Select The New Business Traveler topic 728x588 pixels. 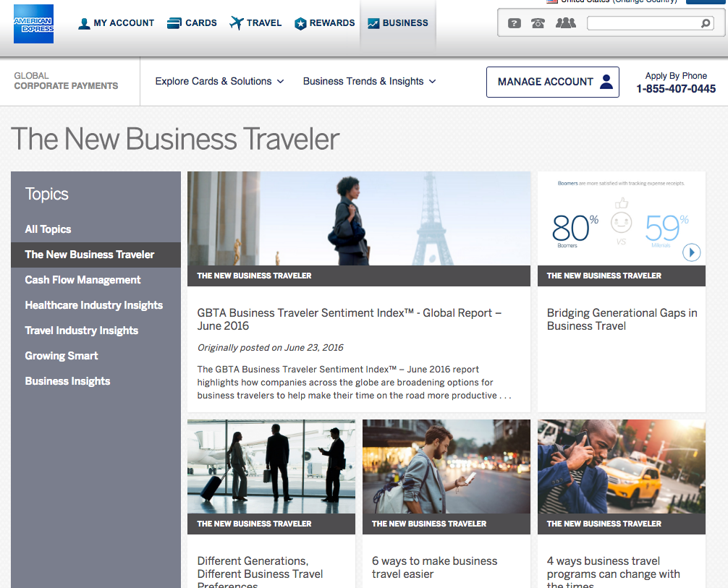point(96,255)
